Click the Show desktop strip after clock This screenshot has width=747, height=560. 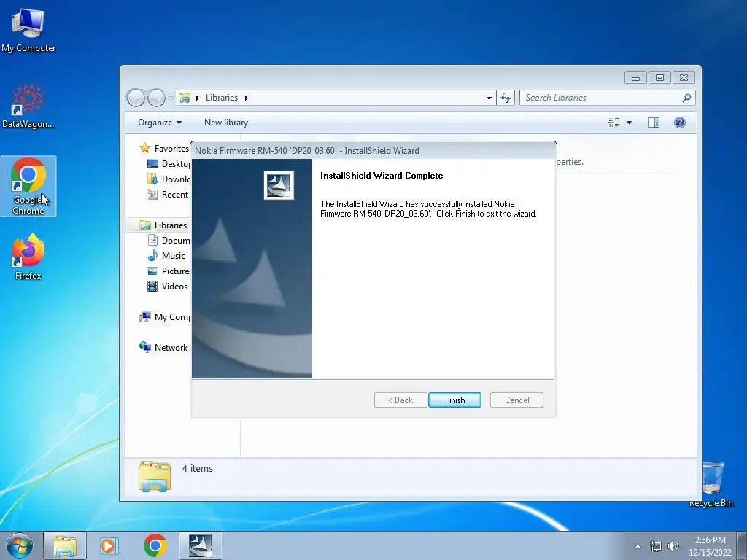pyautogui.click(x=742, y=545)
